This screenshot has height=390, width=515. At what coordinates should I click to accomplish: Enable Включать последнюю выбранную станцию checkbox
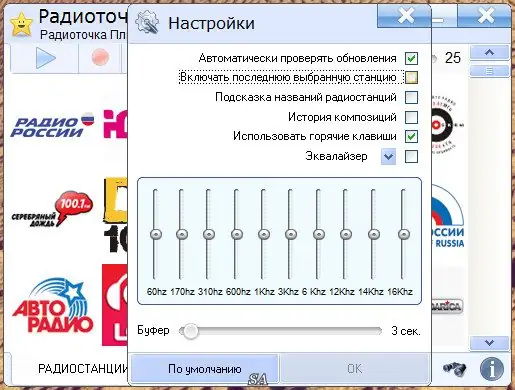[x=411, y=78]
